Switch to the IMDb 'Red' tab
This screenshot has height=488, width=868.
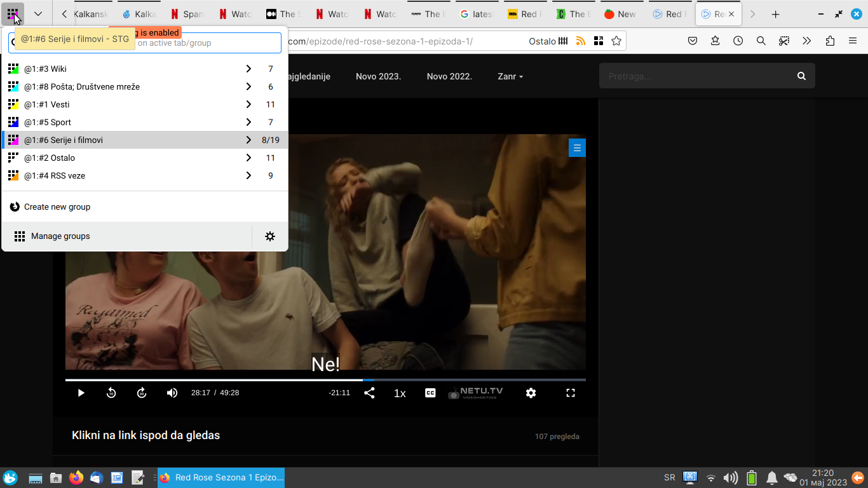coord(524,14)
